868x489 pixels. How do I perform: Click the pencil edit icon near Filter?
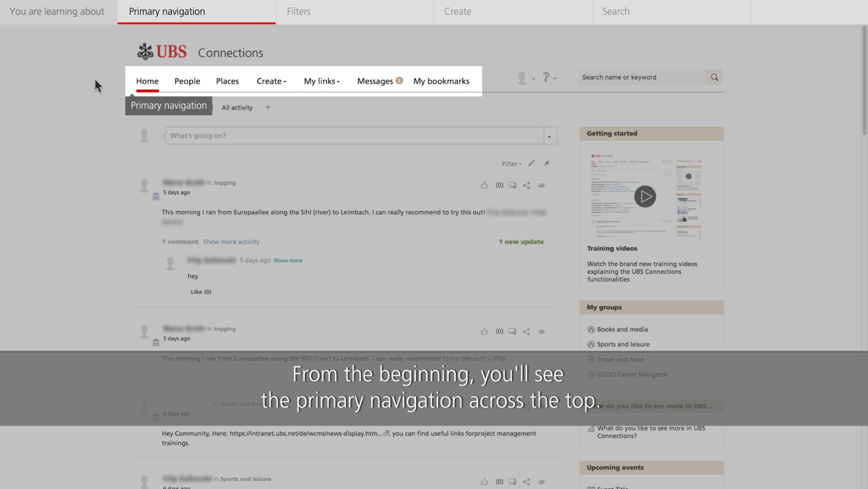[x=532, y=163]
